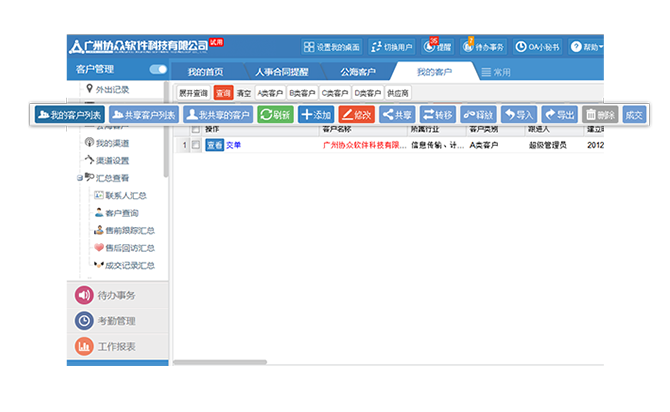Click the 转移 (transfer) toolbar button
Screen dimensions: 670x412
click(437, 115)
